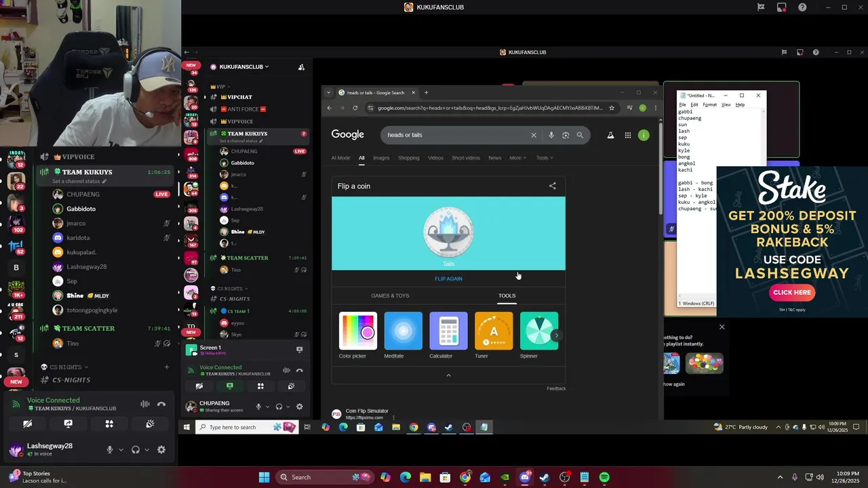Open Google Search Labs flask icon
This screenshot has height=488, width=868.
coord(610,135)
